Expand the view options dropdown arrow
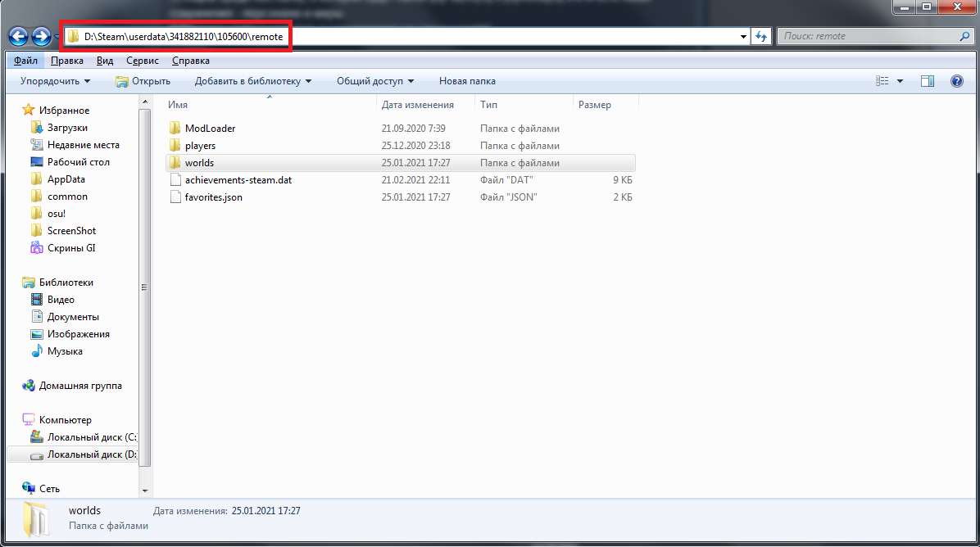 pos(900,81)
